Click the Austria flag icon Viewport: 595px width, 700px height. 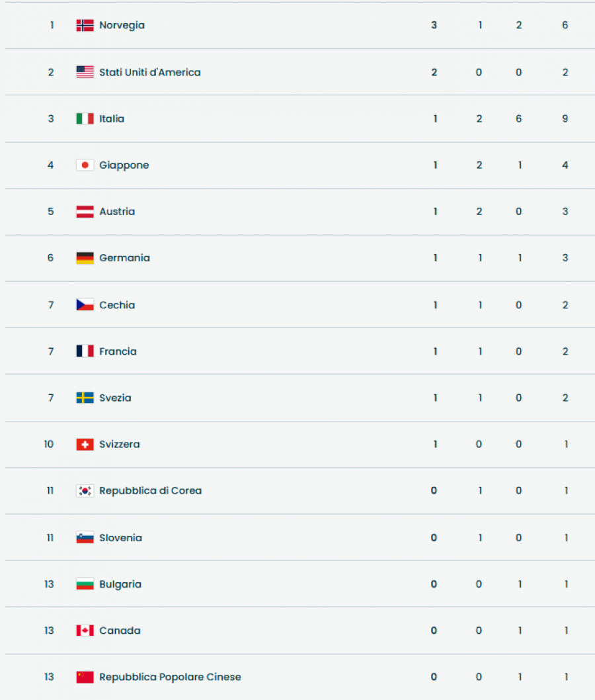[85, 212]
